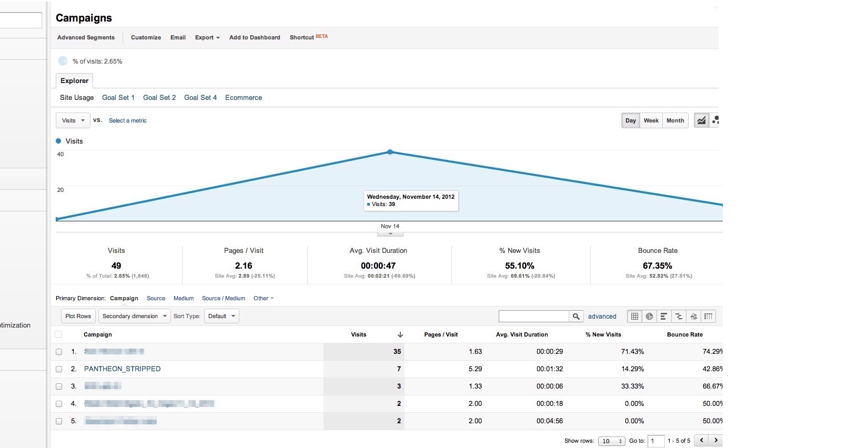Select the term cloud view icon

693,317
